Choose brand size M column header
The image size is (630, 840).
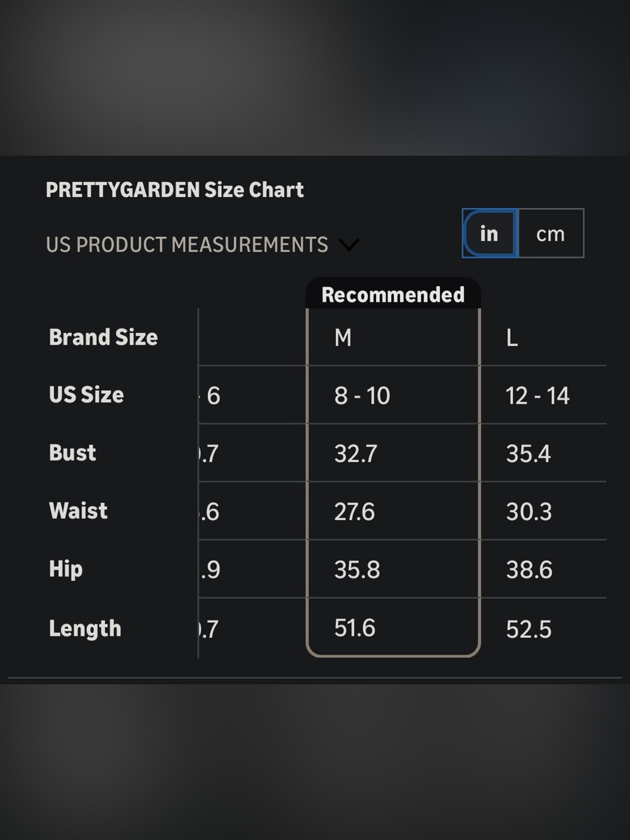[343, 338]
